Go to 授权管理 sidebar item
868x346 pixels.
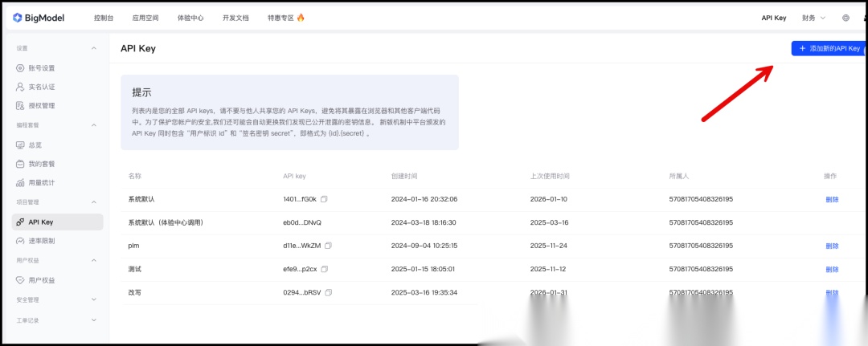41,105
